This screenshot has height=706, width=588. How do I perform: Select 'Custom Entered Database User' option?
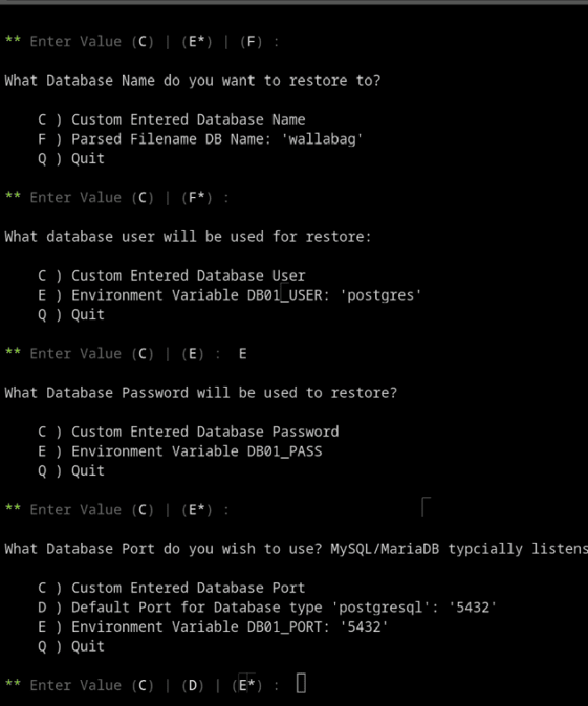click(x=171, y=275)
